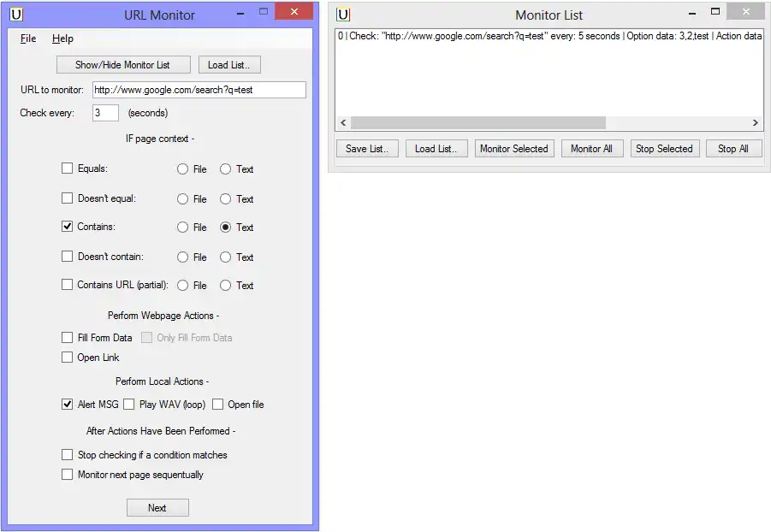This screenshot has height=532, width=771.
Task: Select File radio for Contains URL (partial)
Action: [182, 285]
